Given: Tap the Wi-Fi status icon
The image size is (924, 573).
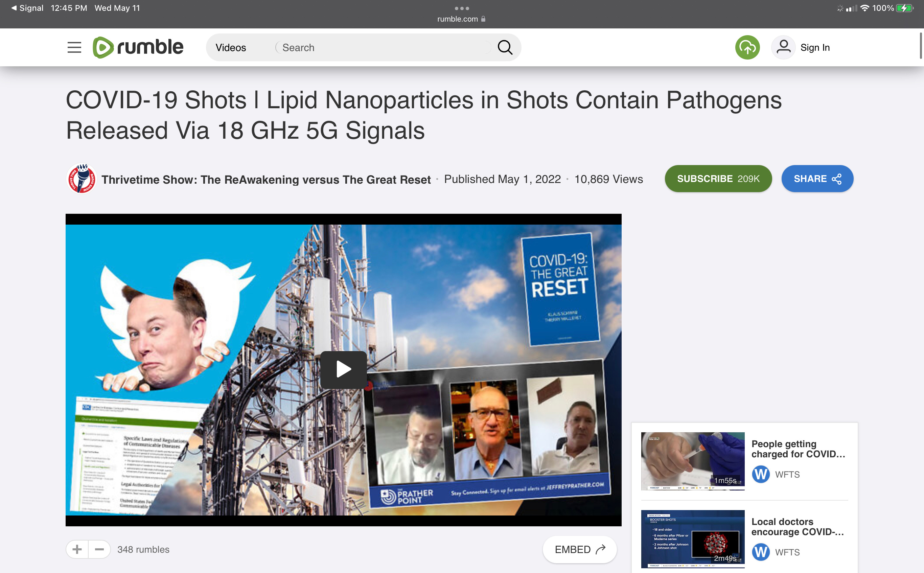Looking at the screenshot, I should (864, 8).
